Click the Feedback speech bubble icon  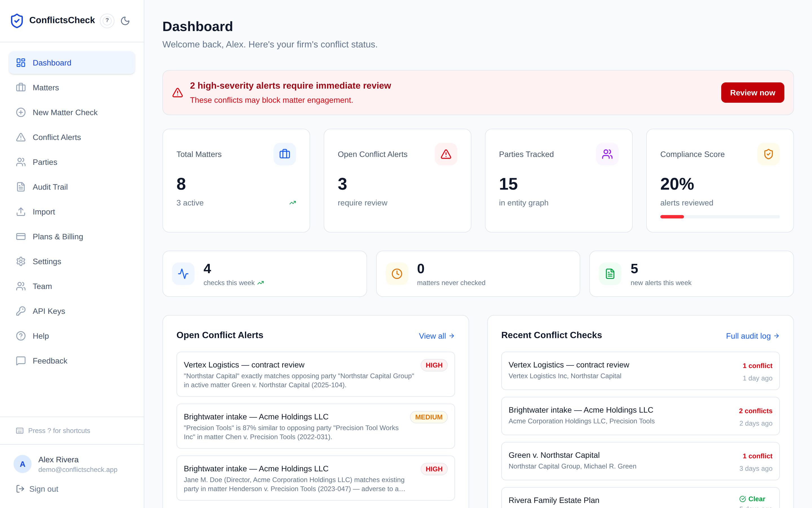(21, 361)
